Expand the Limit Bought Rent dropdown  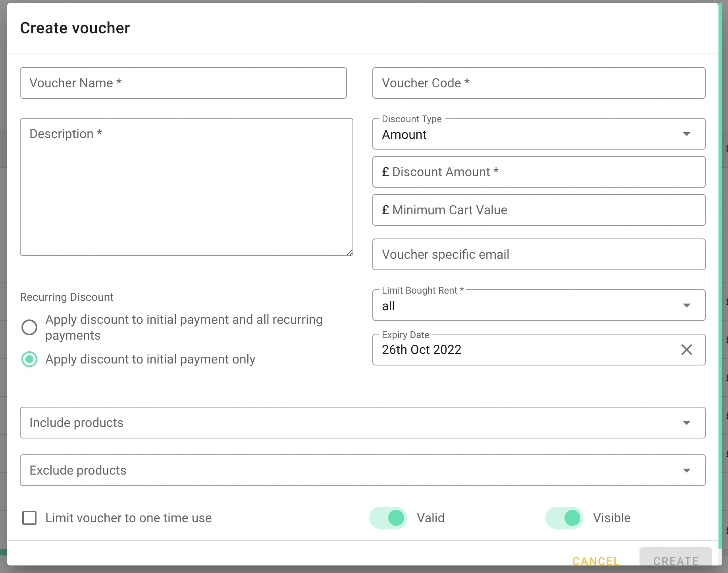(x=538, y=306)
